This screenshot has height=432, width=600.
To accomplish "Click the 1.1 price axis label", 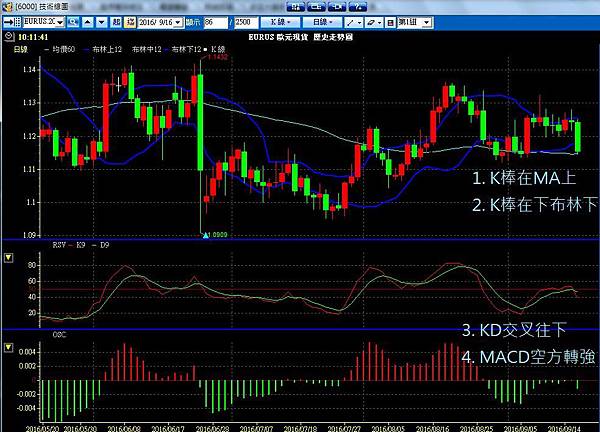I will (32, 202).
